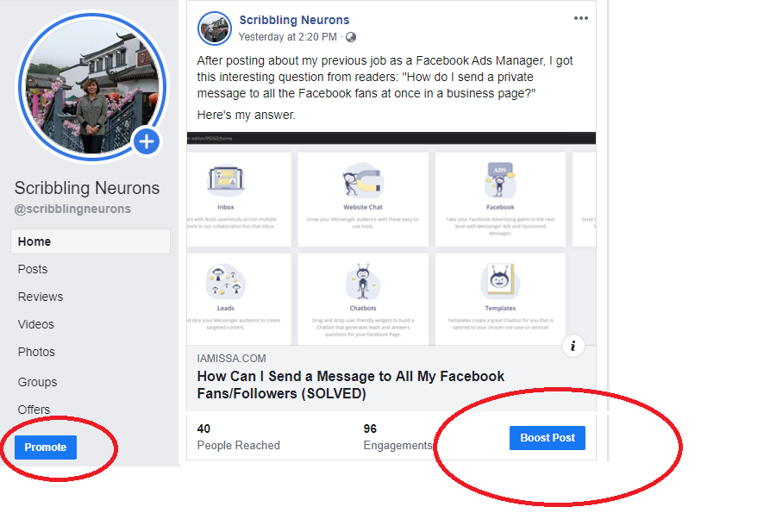
Task: Open the three-dot post options menu
Action: pyautogui.click(x=581, y=18)
